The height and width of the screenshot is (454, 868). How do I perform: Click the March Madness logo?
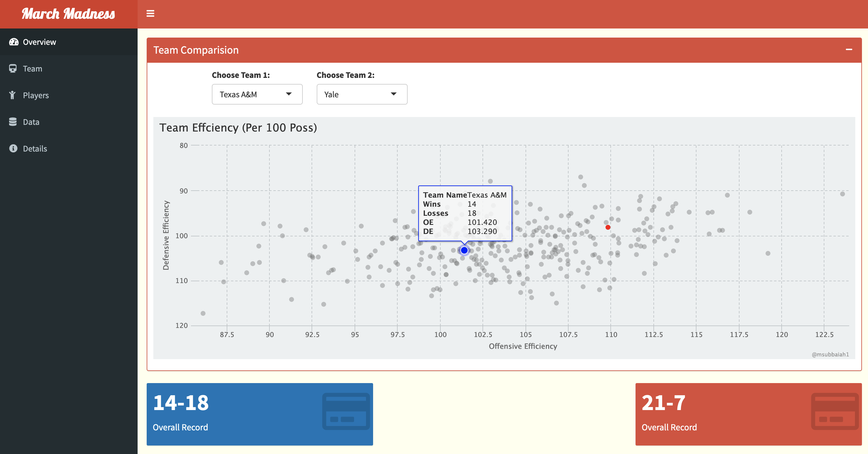click(x=68, y=14)
